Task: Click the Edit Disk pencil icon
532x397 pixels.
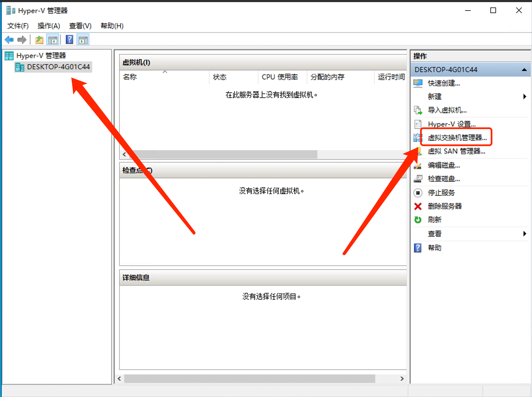Action: 418,165
